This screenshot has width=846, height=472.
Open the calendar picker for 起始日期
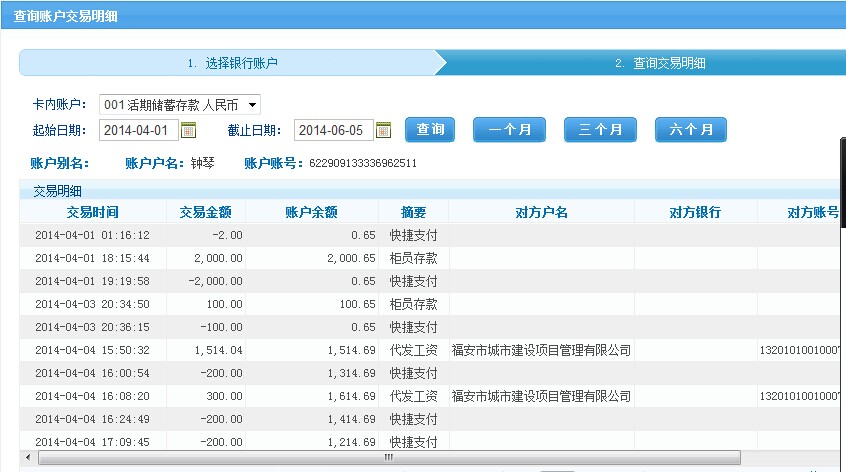188,130
